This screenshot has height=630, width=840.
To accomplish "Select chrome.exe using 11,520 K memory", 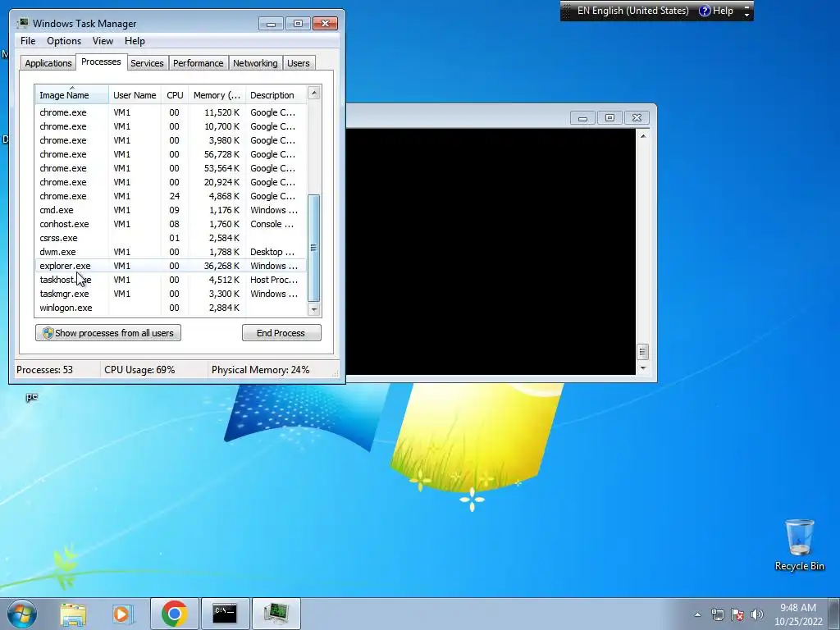I will (171, 112).
